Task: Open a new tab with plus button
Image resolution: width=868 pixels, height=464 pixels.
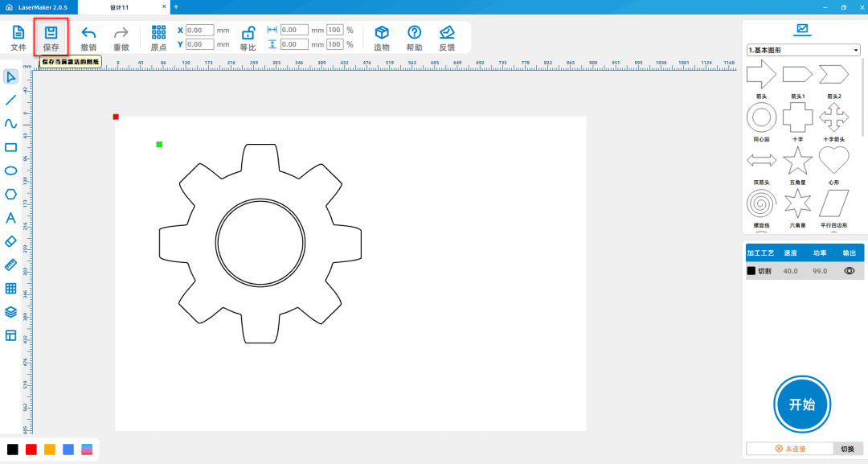Action: click(176, 7)
